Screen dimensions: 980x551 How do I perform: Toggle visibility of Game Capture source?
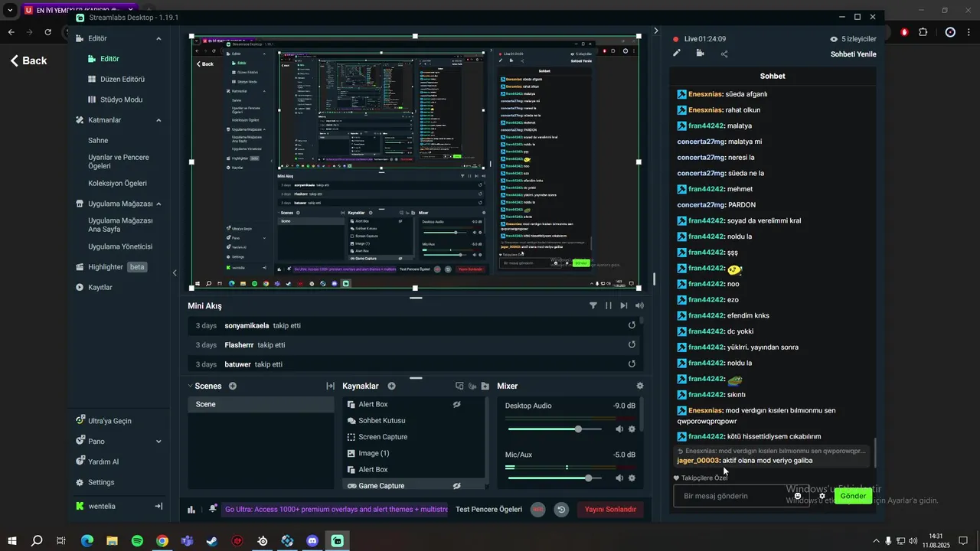click(457, 485)
